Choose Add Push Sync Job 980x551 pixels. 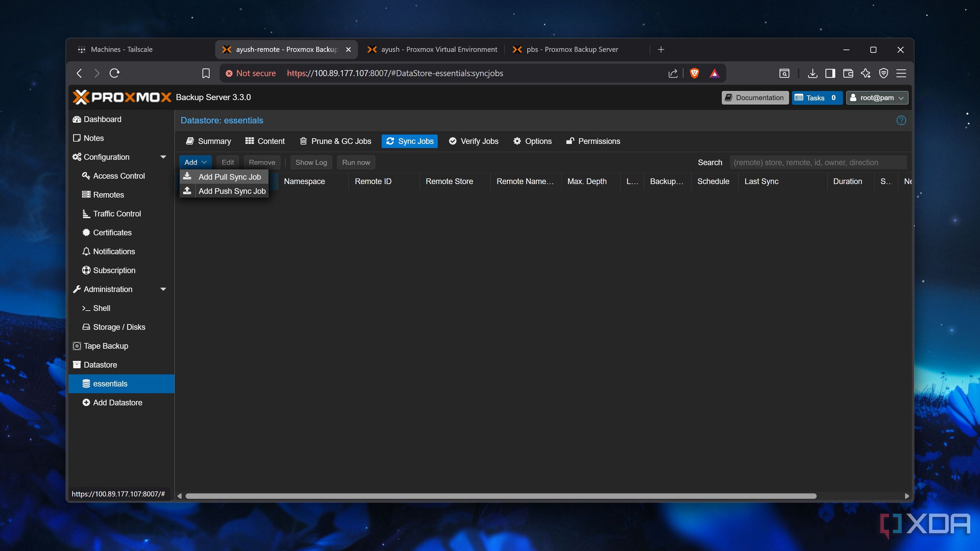click(224, 191)
